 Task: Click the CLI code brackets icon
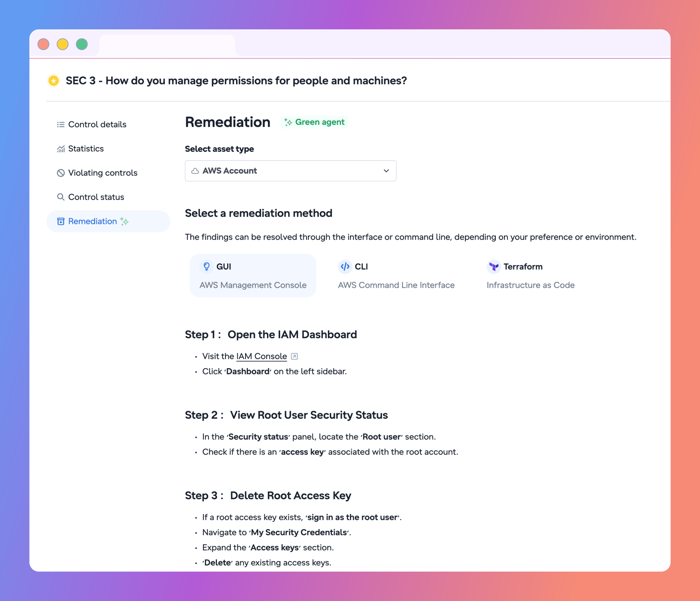[345, 267]
